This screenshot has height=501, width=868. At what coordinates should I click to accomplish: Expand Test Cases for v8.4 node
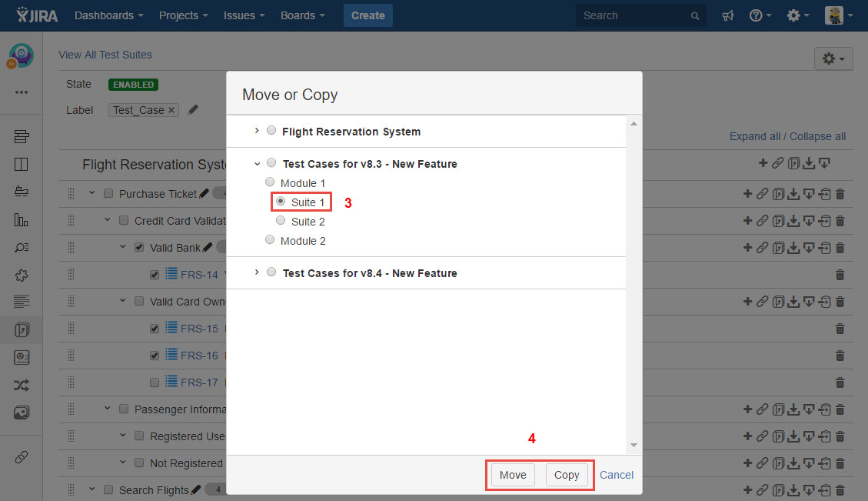(x=256, y=272)
